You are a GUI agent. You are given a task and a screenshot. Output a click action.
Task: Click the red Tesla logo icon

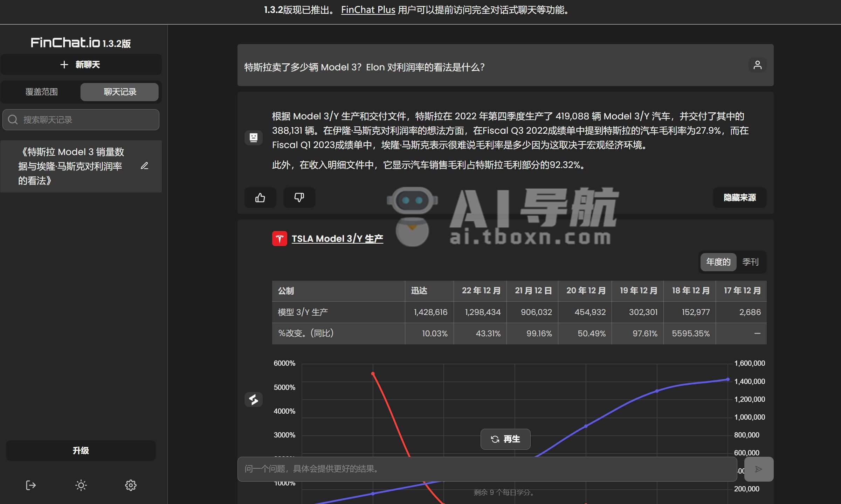point(280,239)
